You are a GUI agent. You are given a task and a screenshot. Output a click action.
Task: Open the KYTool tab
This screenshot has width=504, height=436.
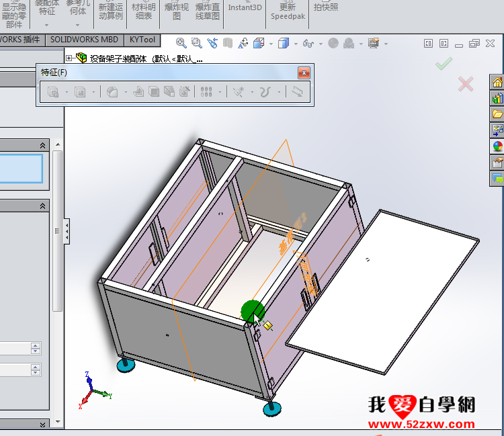[143, 40]
